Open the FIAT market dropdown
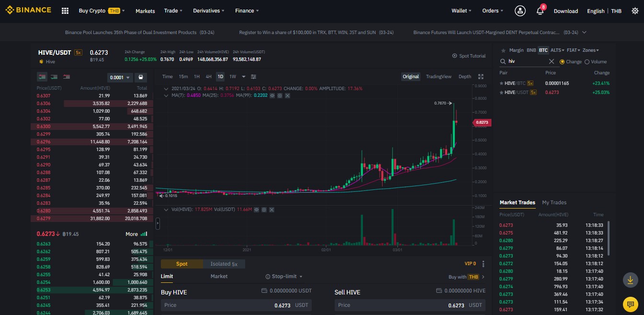The image size is (644, 315). [x=574, y=50]
